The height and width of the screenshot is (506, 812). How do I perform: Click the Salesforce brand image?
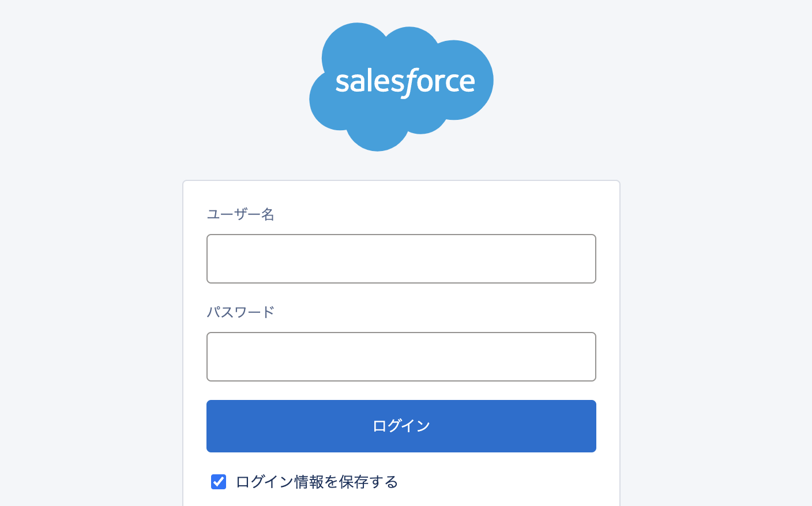pos(401,86)
